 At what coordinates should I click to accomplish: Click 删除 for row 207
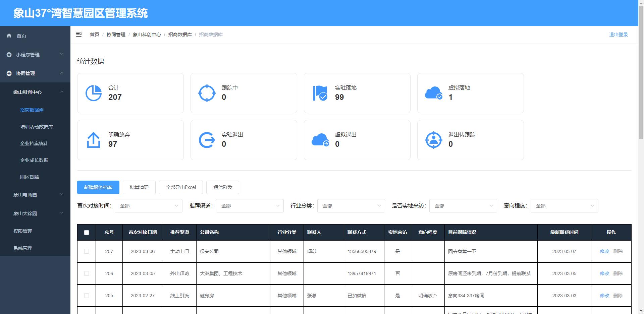pyautogui.click(x=618, y=251)
